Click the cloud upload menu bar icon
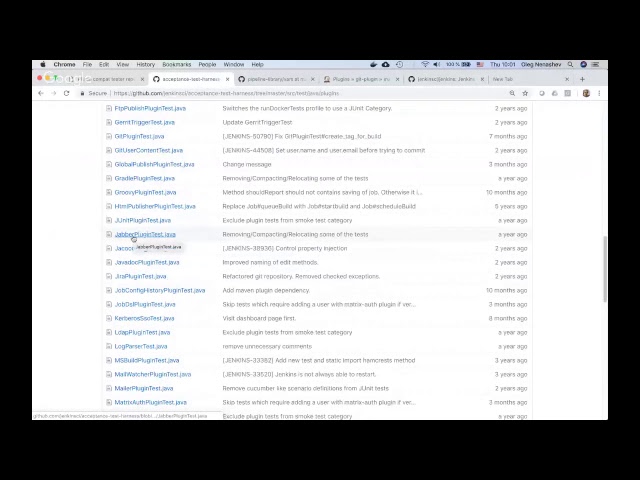 click(x=386, y=64)
